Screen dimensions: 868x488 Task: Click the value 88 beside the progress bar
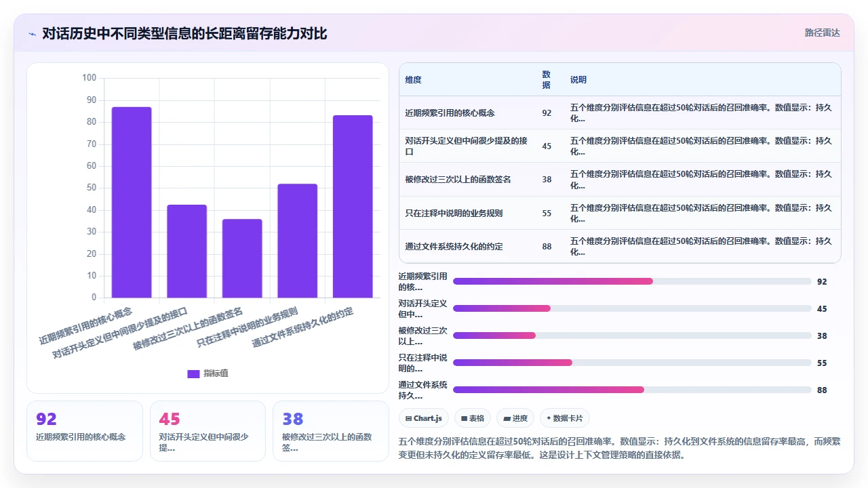[822, 390]
